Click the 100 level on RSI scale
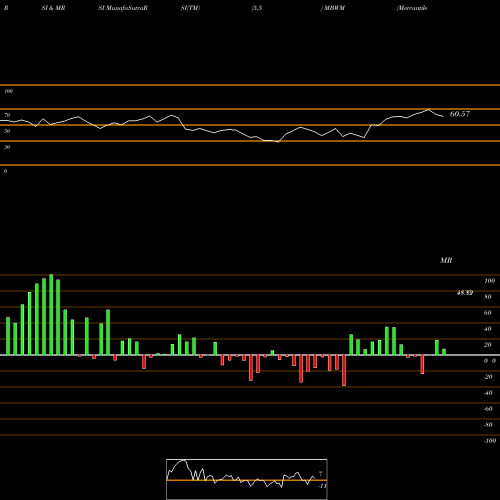The height and width of the screenshot is (500, 500). coord(8,91)
